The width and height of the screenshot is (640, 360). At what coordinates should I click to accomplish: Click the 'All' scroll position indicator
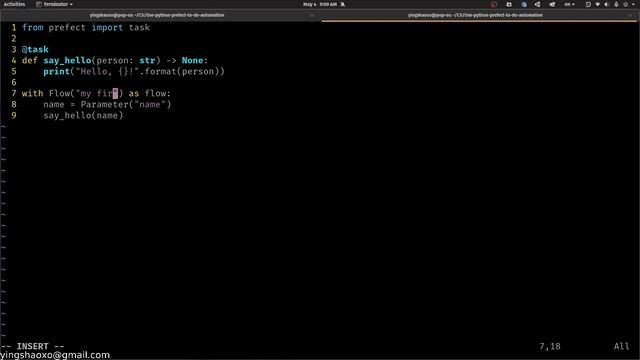click(622, 346)
